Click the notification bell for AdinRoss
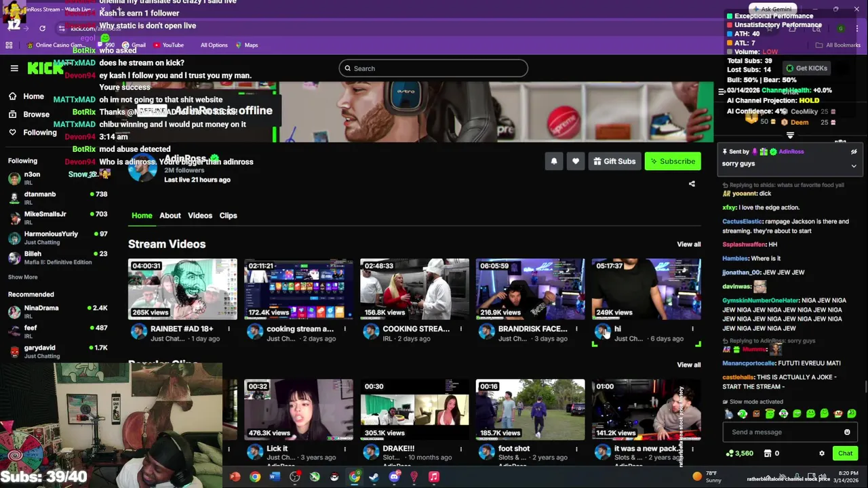Image resolution: width=868 pixels, height=488 pixels. 554,161
